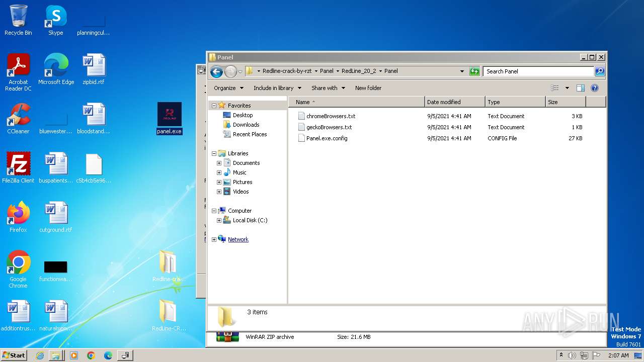This screenshot has height=362, width=644.
Task: Click the New folder button
Action: click(x=368, y=88)
